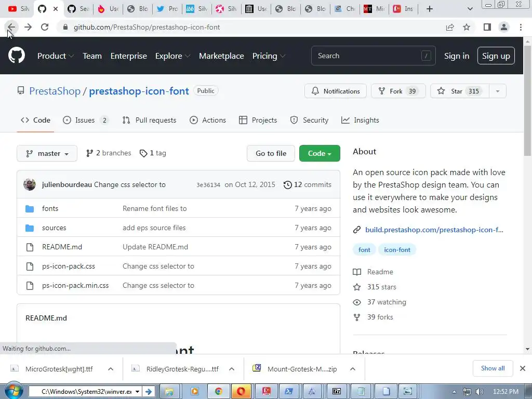Open the Pull requests tab
The image size is (532, 399).
point(149,120)
